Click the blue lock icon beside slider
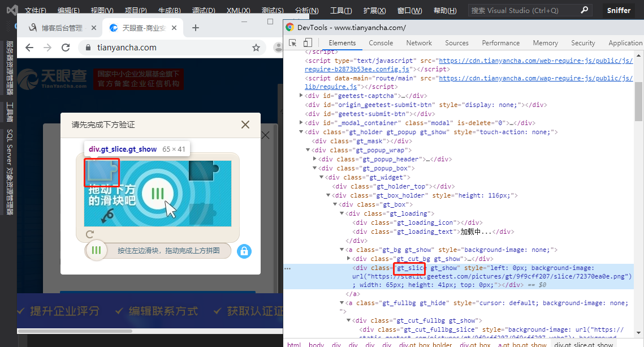The image size is (644, 347). (x=244, y=251)
